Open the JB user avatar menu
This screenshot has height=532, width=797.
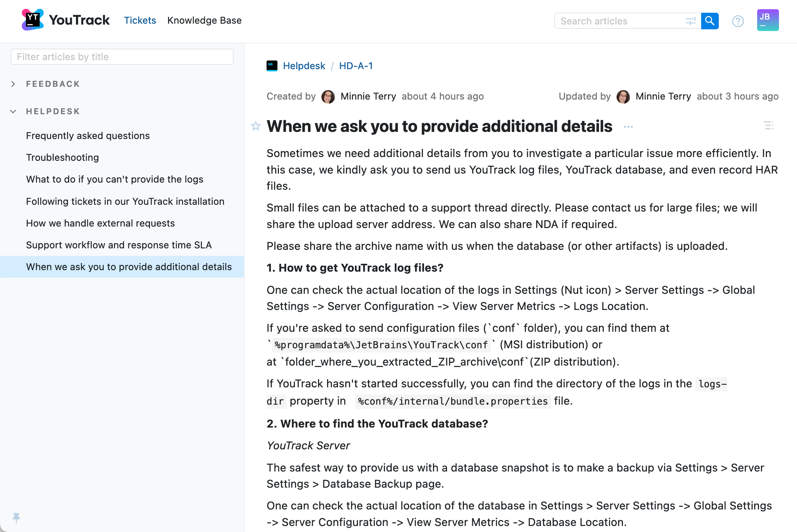[x=767, y=20]
